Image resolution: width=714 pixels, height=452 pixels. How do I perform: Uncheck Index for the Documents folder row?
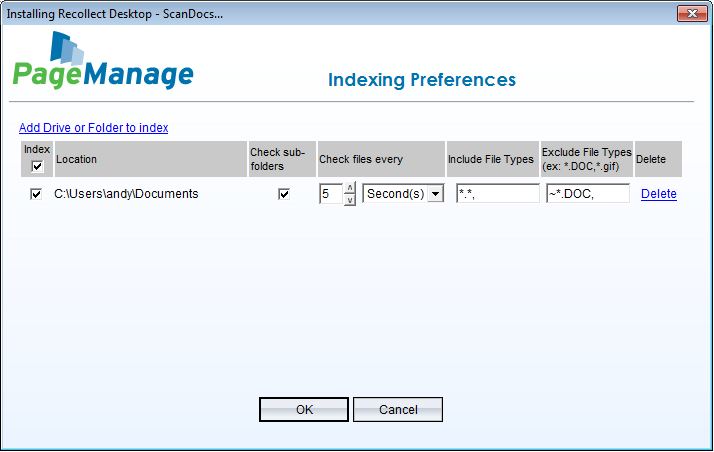pyautogui.click(x=37, y=194)
